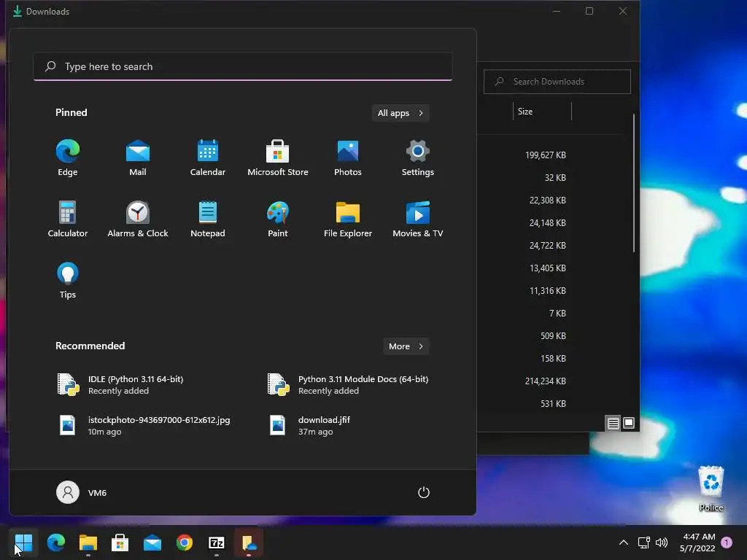
Task: Select the 199,627 KB file size entry
Action: (x=546, y=155)
